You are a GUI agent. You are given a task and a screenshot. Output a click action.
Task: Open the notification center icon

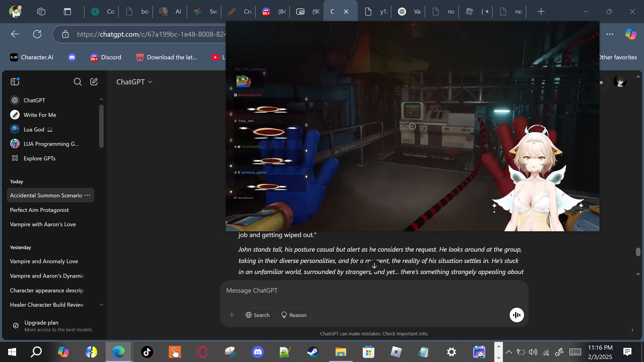(627, 352)
